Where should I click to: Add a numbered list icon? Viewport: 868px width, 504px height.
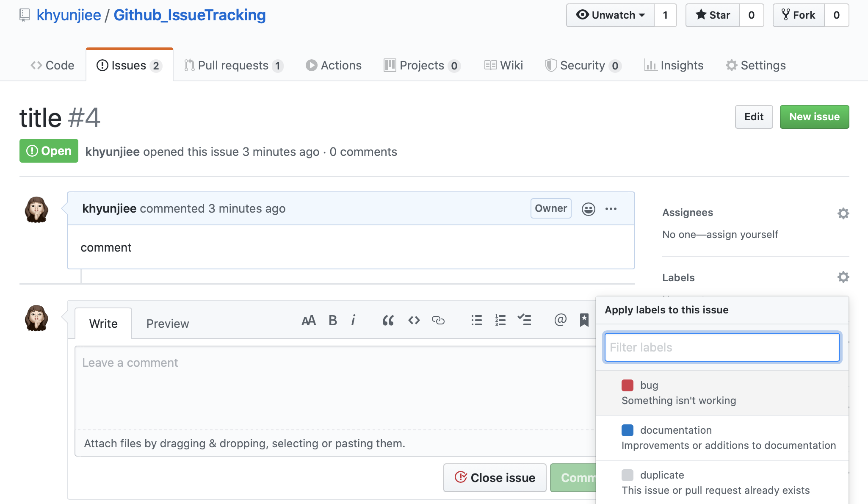click(x=500, y=320)
